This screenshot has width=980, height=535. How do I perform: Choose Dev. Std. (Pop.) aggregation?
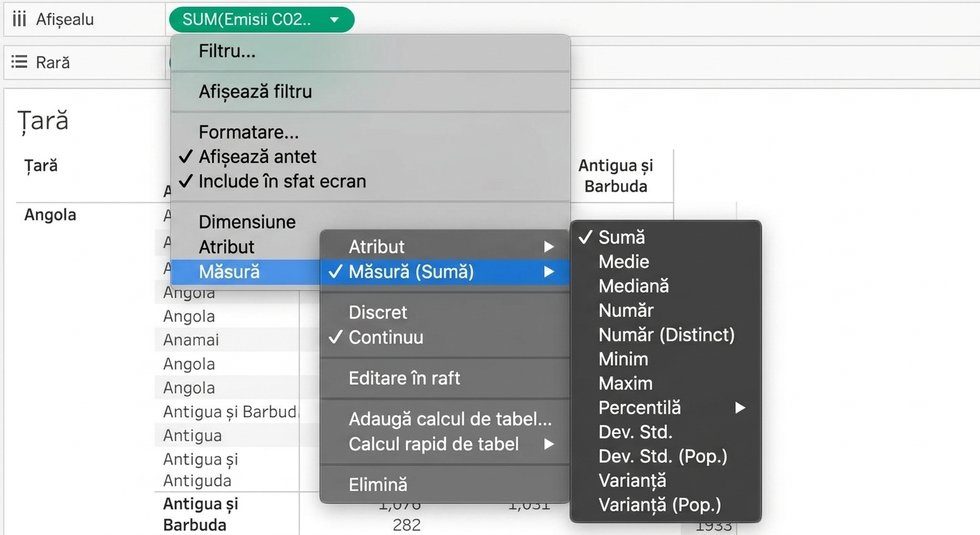pos(665,456)
